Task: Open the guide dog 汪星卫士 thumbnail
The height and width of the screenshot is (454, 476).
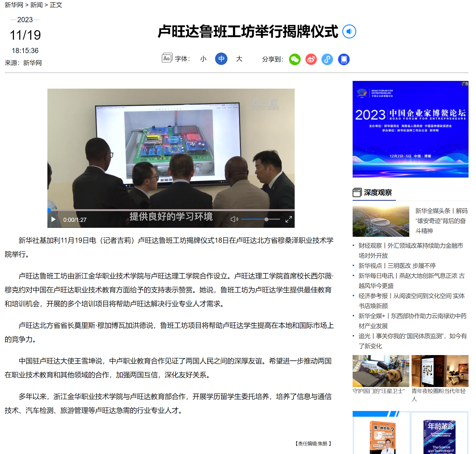Action: point(381,371)
